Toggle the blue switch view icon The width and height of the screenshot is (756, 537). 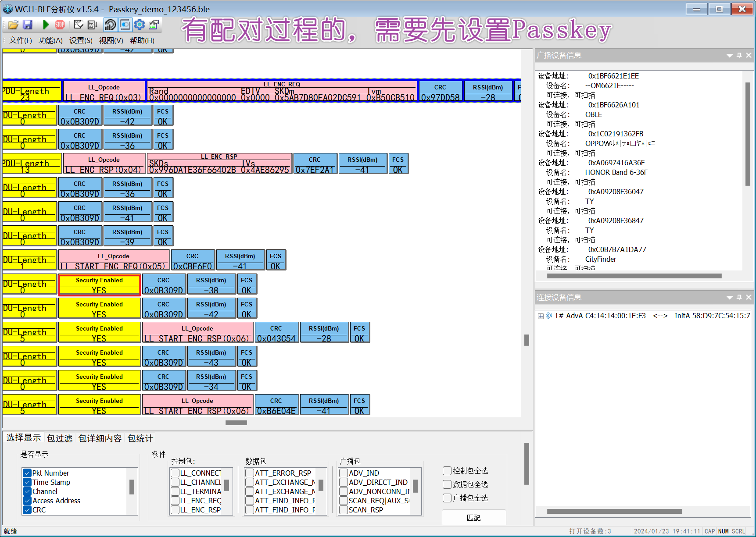(x=125, y=25)
